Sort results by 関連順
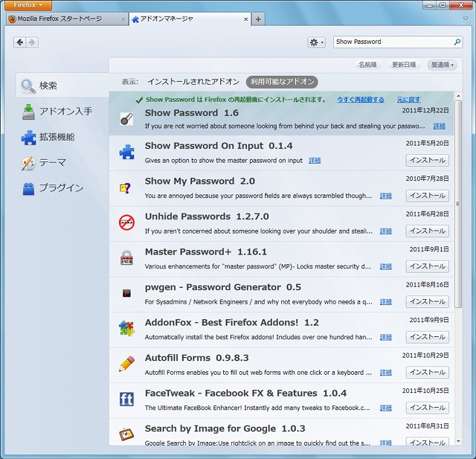This screenshot has height=459, width=476. point(443,65)
